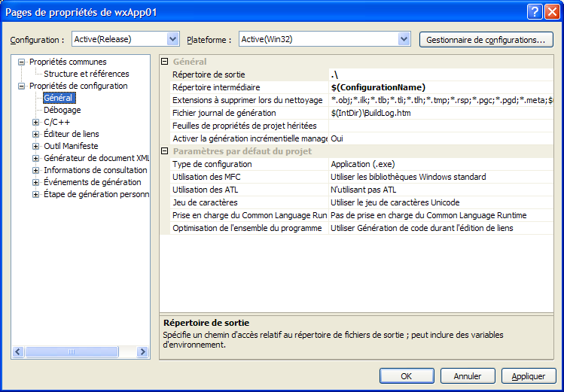Click the N'utilisant pas ATL value
This screenshot has width=564, height=392.
tap(441, 190)
